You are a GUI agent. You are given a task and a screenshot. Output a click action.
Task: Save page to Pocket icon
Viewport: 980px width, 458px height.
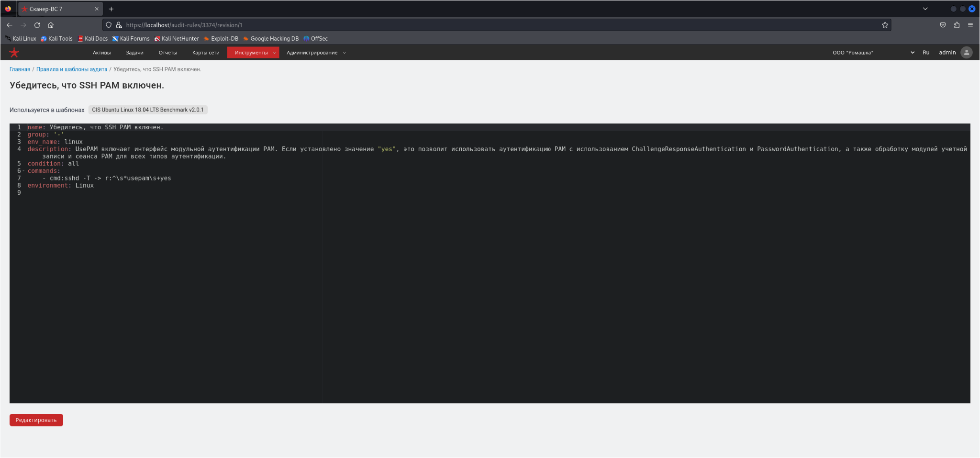point(943,25)
